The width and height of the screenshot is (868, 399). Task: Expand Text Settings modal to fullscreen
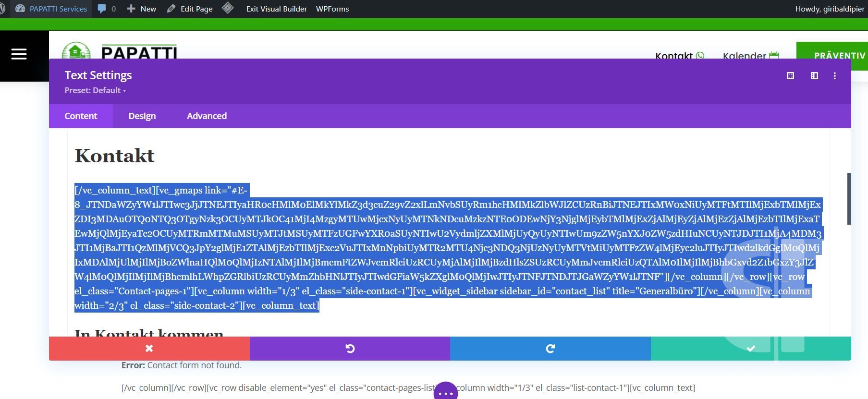tap(790, 76)
